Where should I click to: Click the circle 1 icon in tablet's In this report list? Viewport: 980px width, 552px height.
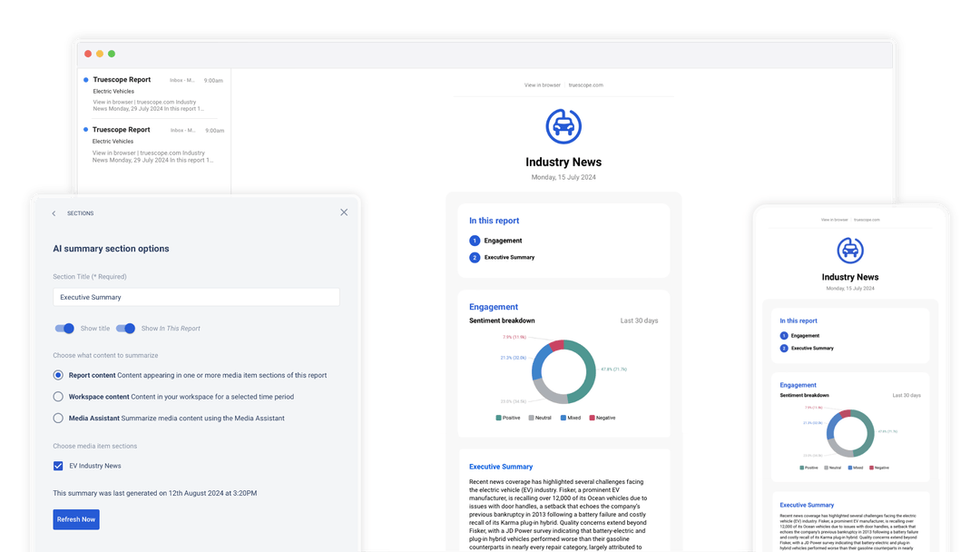pos(784,335)
